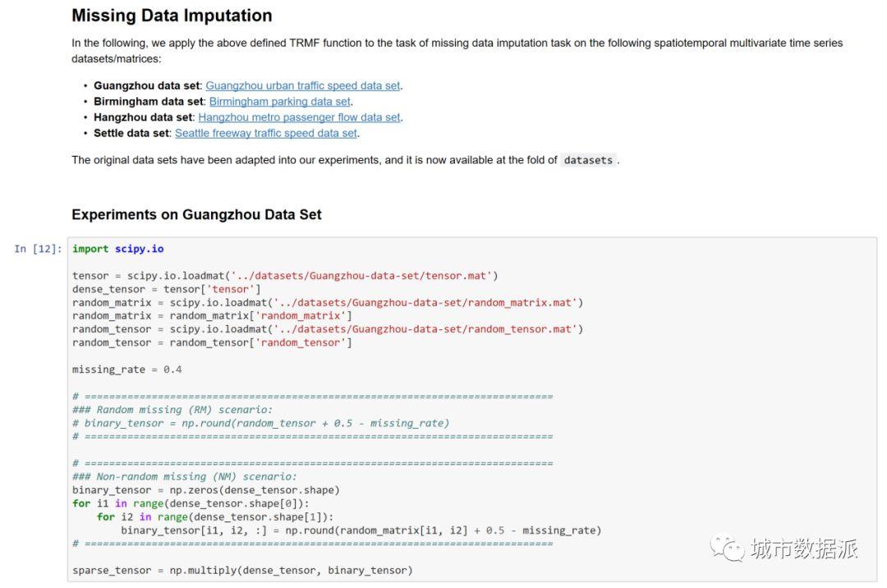887x588 pixels.
Task: Select the Experiments on Guangzhou Data Set heading
Action: pos(196,214)
